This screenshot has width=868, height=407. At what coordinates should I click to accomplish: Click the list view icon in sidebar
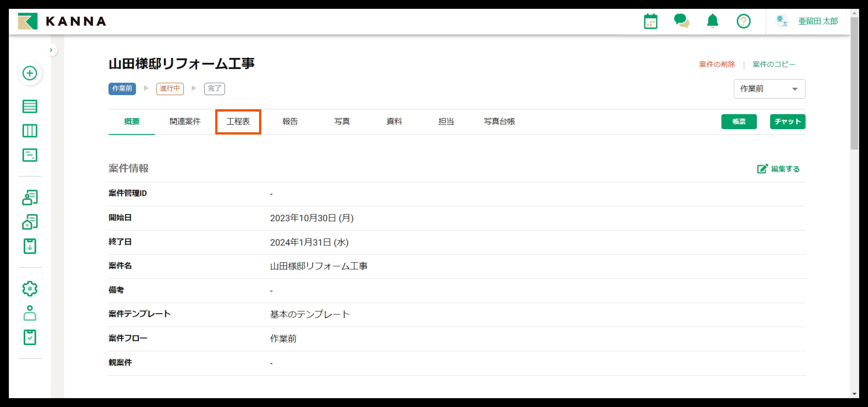30,106
